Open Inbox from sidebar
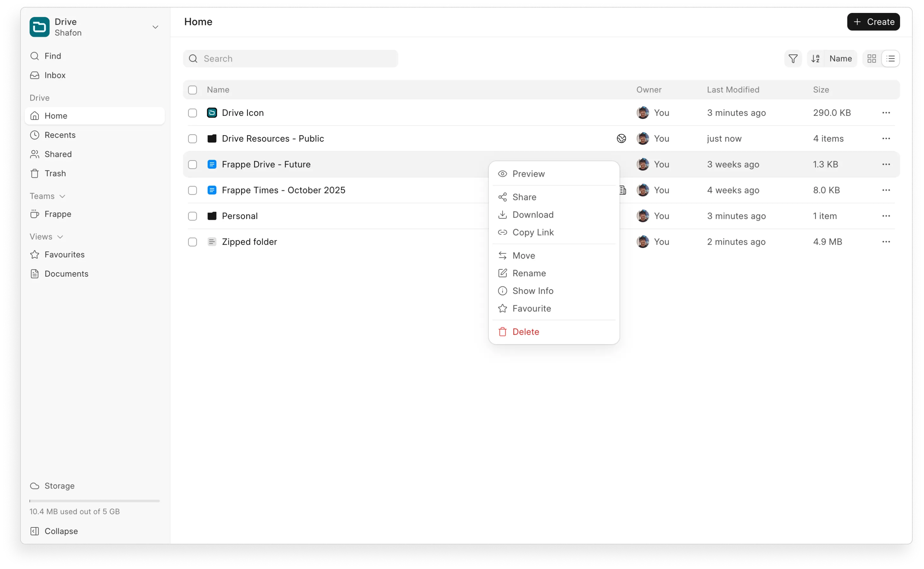 [55, 75]
